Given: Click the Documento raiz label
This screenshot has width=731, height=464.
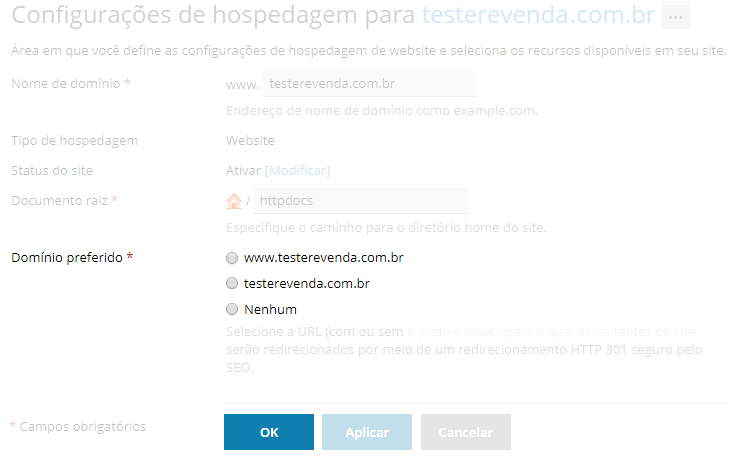Looking at the screenshot, I should point(59,201).
